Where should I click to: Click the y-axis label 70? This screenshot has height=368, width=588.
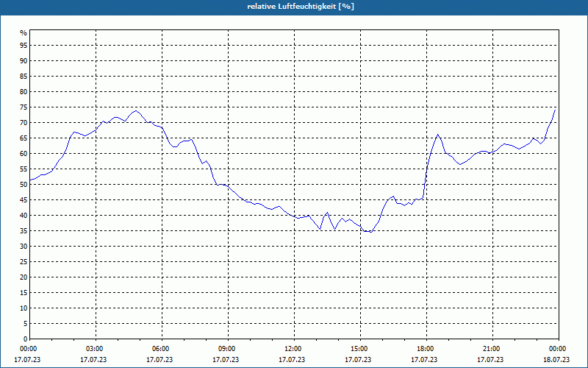24,122
